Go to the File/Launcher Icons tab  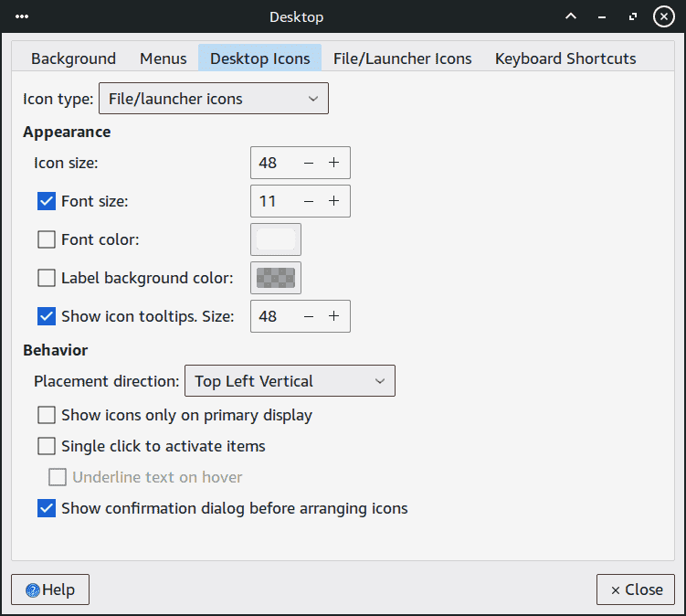(x=402, y=58)
